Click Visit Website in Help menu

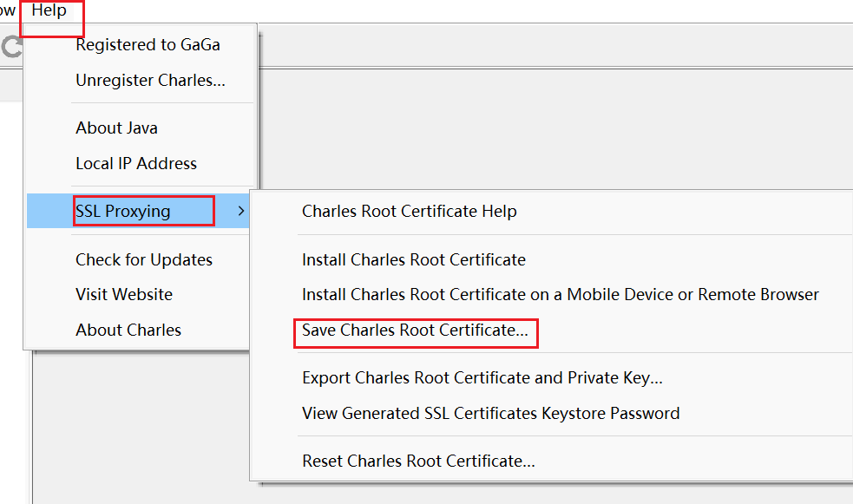[x=124, y=295]
